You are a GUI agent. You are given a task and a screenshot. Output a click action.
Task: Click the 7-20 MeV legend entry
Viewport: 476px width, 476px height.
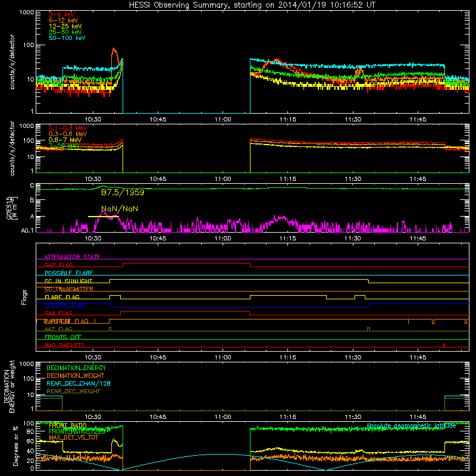point(64,146)
